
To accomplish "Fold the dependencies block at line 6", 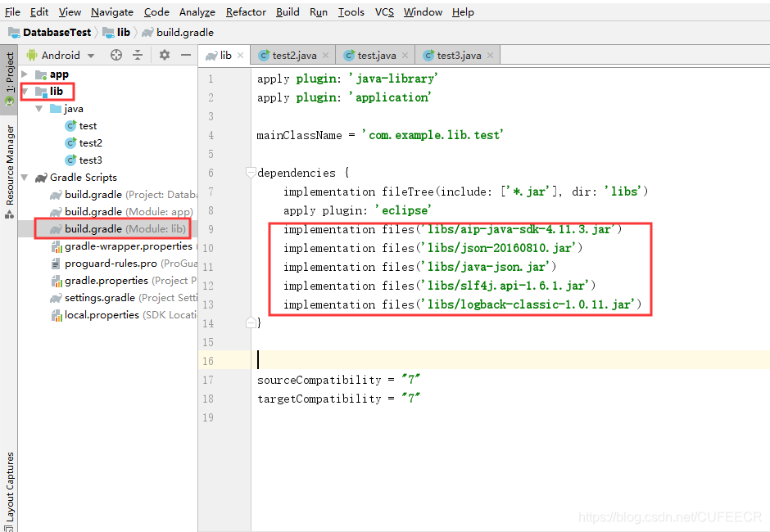I will [251, 172].
